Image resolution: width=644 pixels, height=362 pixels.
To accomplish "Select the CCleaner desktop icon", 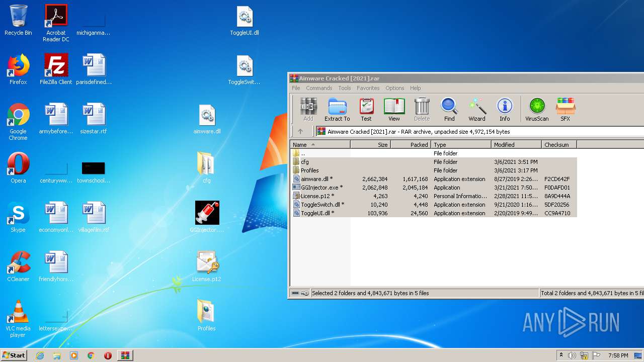I will point(18,266).
